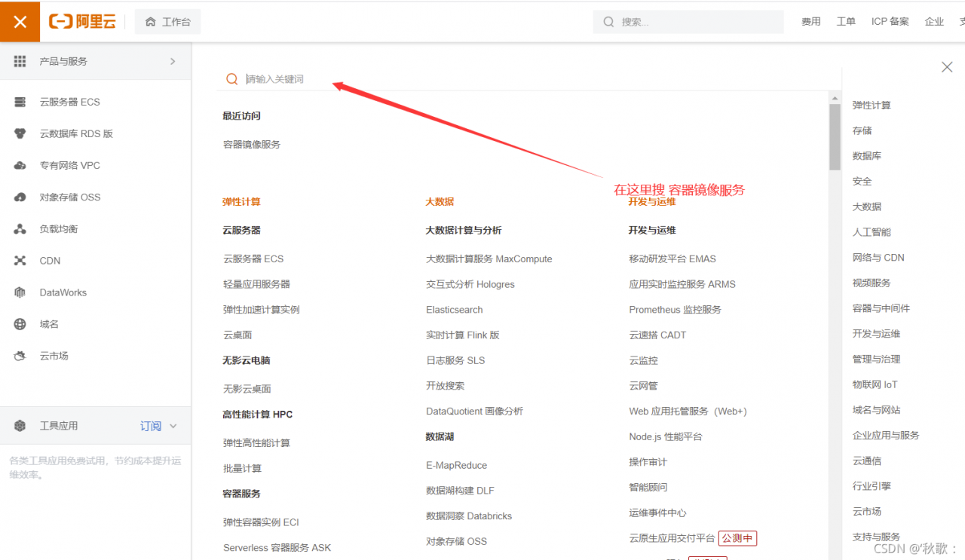Screen dimensions: 965x560
Task: Open 弹性容器实例 ECI link
Action: [x=261, y=522]
